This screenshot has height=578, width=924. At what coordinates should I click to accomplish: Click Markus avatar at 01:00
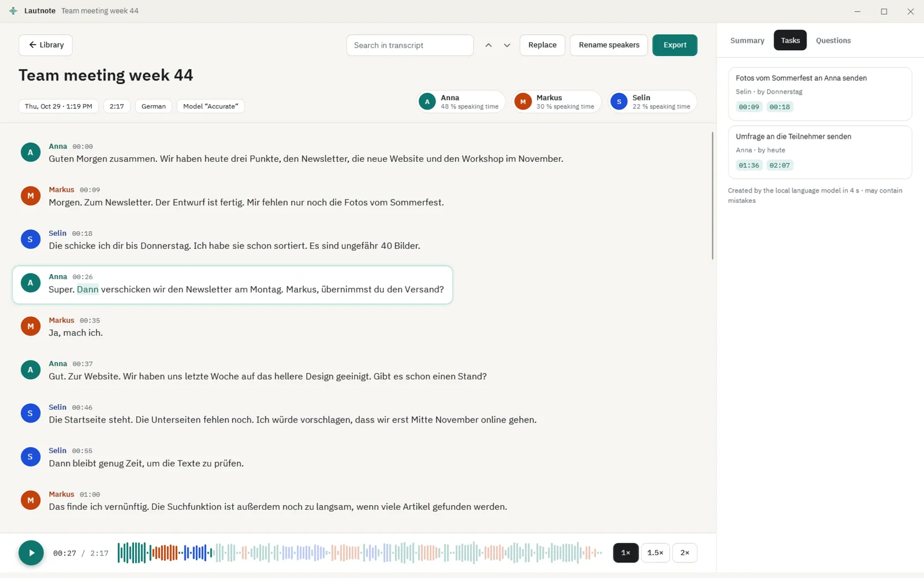(x=31, y=501)
